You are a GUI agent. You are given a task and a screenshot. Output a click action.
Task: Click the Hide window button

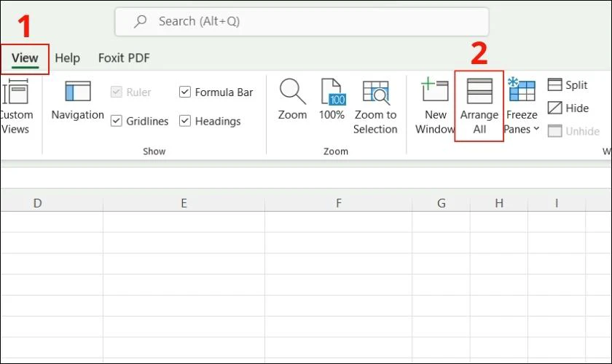pyautogui.click(x=568, y=108)
